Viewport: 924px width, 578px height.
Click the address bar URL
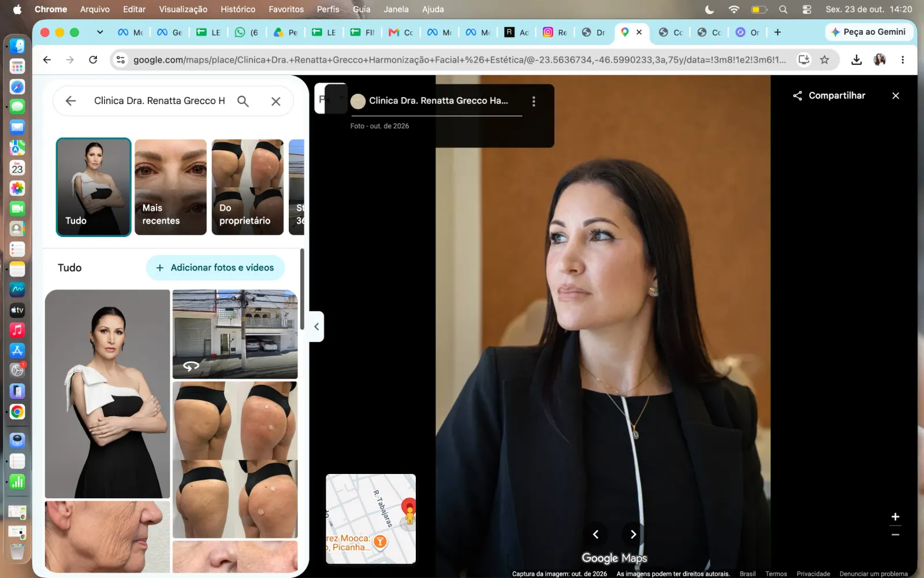point(459,60)
